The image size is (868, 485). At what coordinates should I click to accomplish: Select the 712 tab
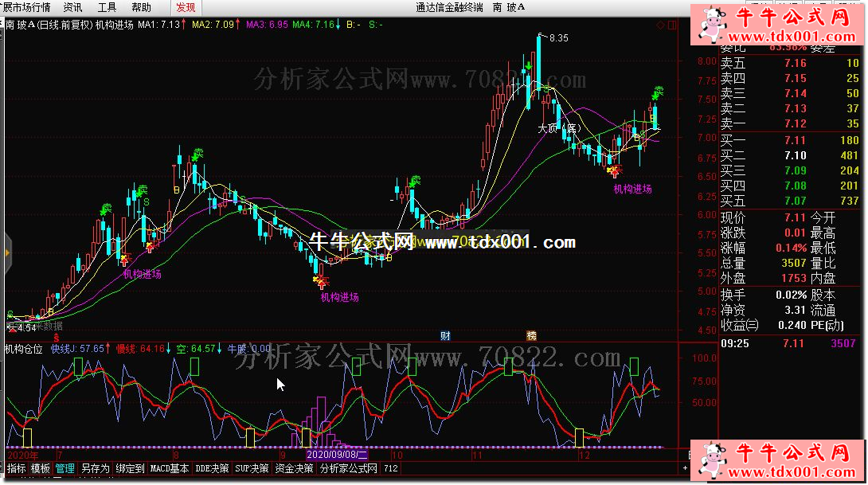coord(391,468)
